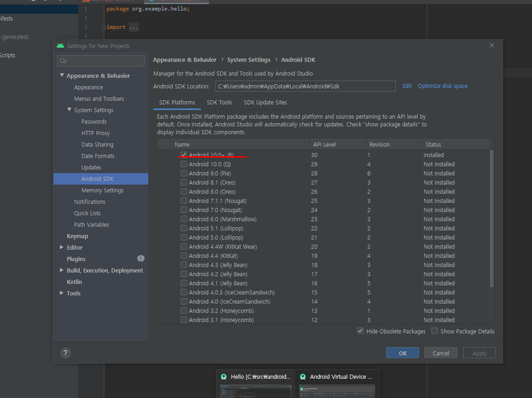Image resolution: width=532 pixels, height=398 pixels.
Task: Select Date Formats settings item
Action: tap(98, 156)
